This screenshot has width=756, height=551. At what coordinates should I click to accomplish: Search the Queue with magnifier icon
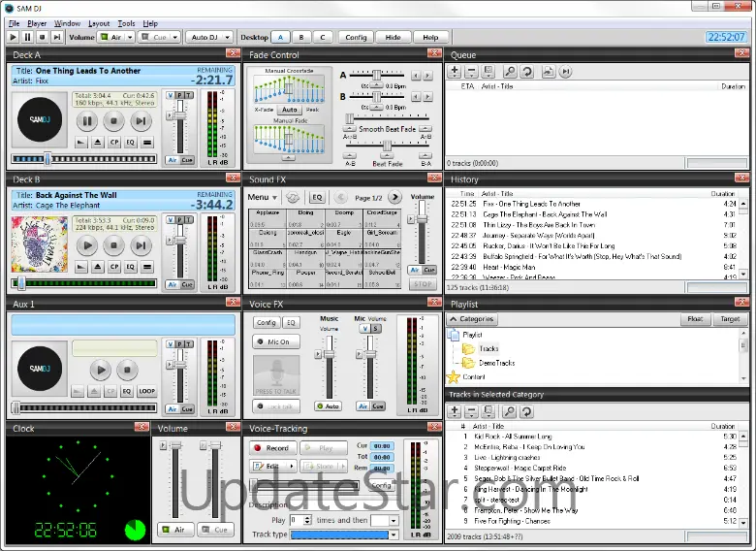point(510,72)
